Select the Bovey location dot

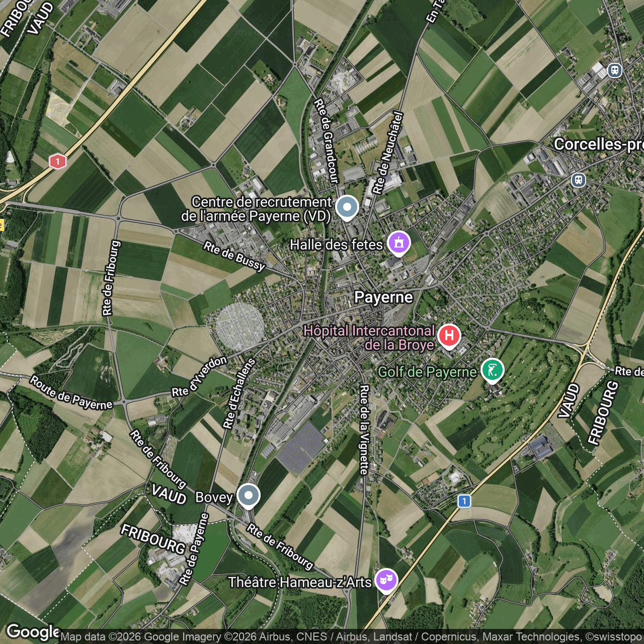click(x=248, y=495)
